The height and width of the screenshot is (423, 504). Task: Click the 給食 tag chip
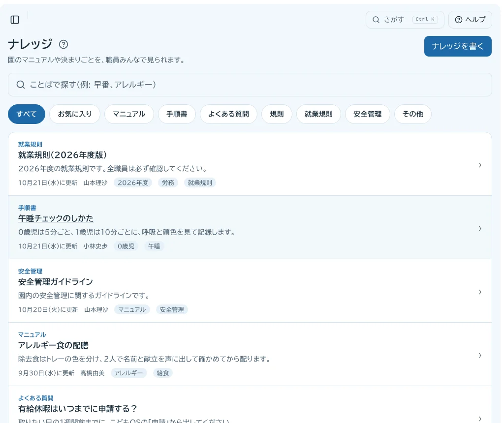(x=162, y=373)
